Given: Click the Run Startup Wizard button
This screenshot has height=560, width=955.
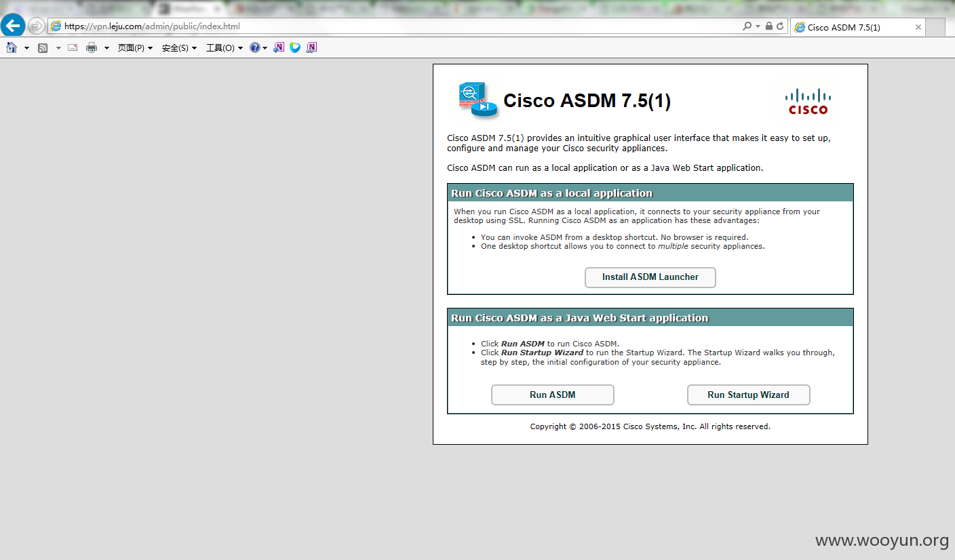Looking at the screenshot, I should pos(749,395).
